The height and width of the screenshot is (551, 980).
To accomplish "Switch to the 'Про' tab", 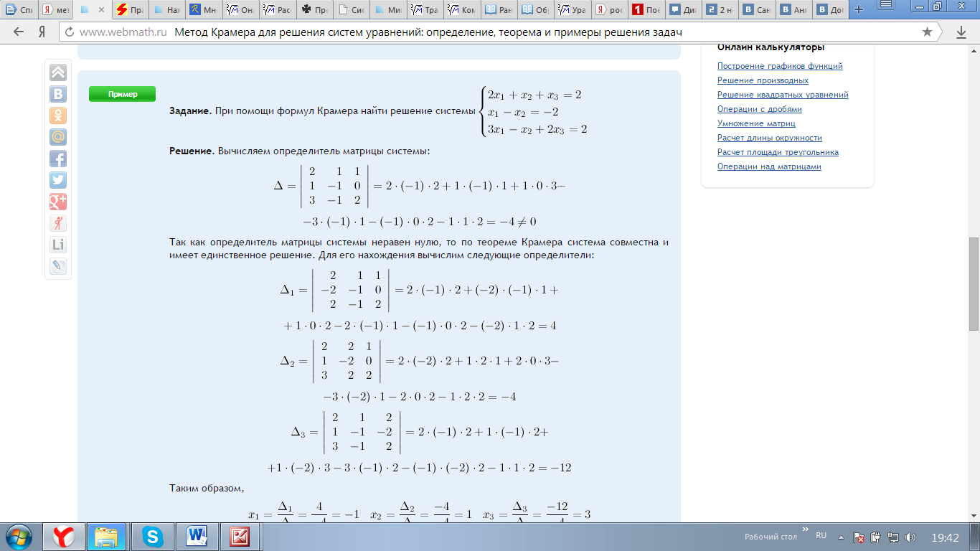I will pos(314,10).
